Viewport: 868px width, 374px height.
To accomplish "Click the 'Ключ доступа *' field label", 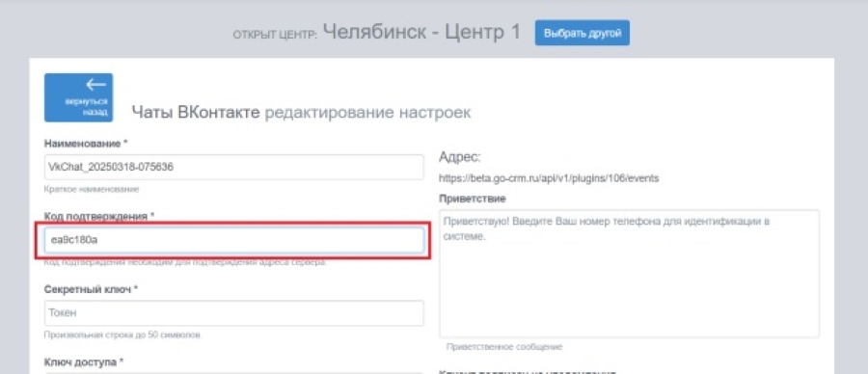I will (83, 362).
